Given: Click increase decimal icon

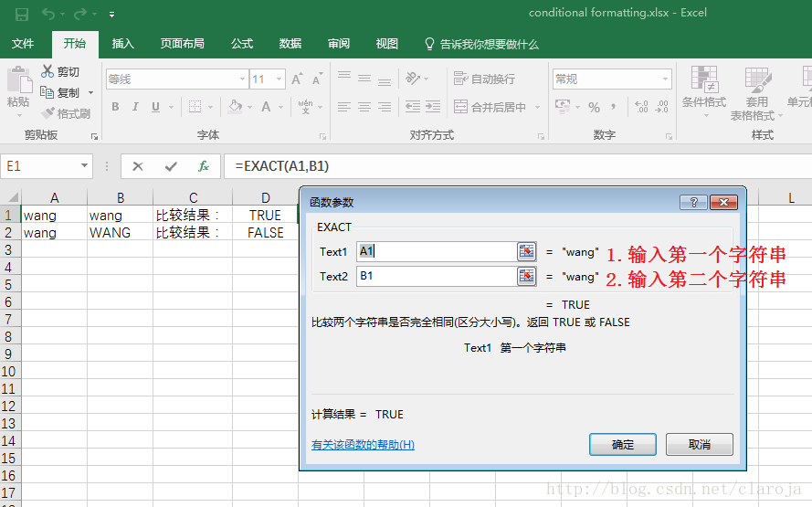Looking at the screenshot, I should coord(641,107).
